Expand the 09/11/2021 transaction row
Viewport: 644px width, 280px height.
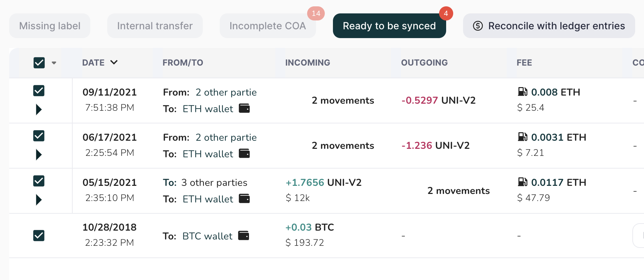coord(39,110)
